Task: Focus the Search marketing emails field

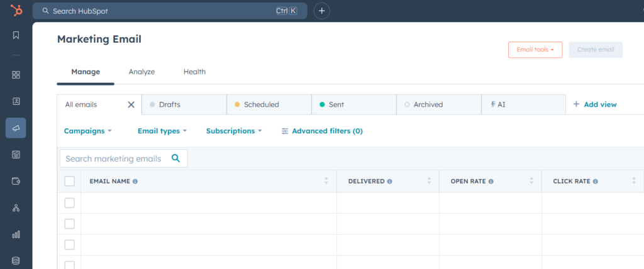Action: 114,158
